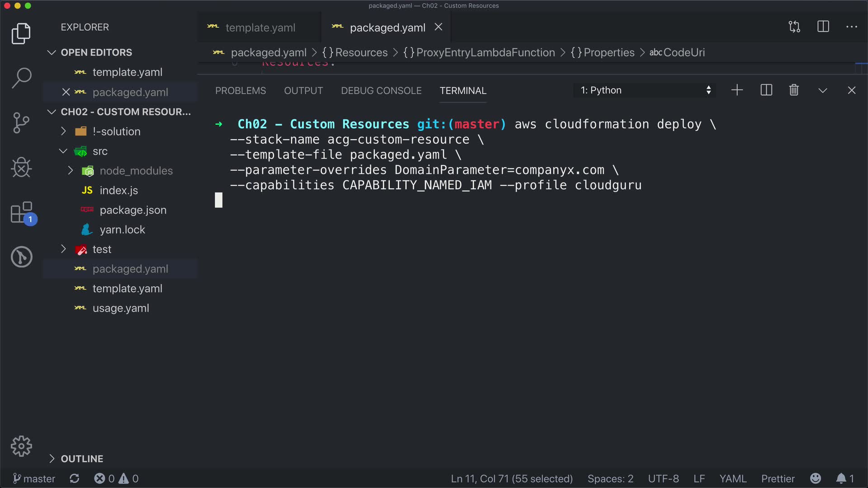
Task: Kill terminal with the trash icon
Action: [794, 90]
